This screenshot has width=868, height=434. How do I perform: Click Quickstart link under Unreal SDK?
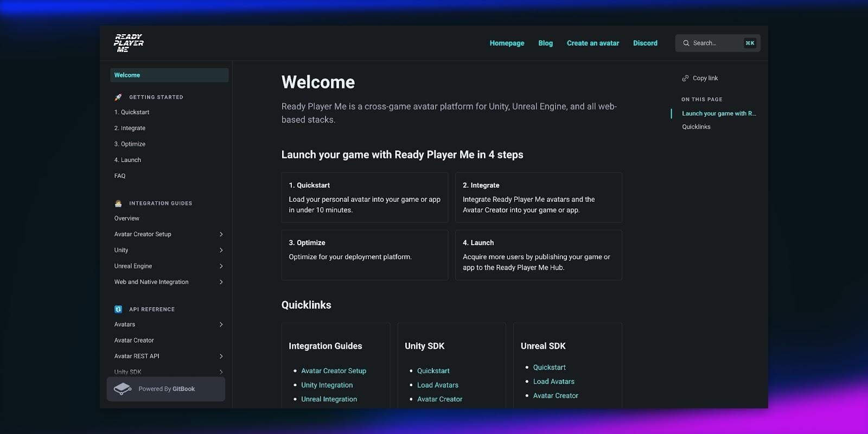(550, 367)
